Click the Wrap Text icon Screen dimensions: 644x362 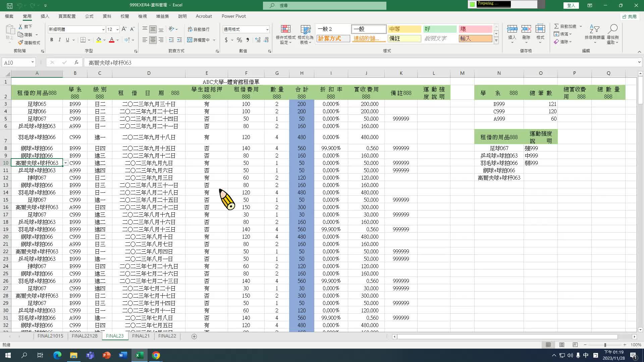click(x=190, y=29)
